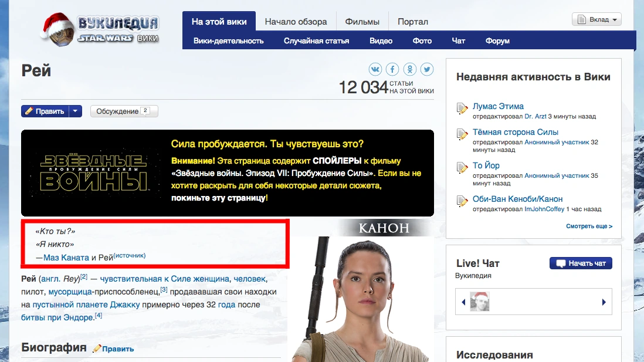The image size is (644, 362).
Task: Open the Вклад dropdown menu
Action: [x=596, y=19]
